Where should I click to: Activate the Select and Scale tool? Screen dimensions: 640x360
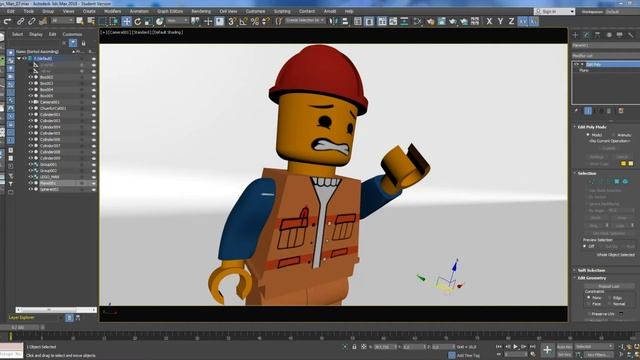(149, 21)
